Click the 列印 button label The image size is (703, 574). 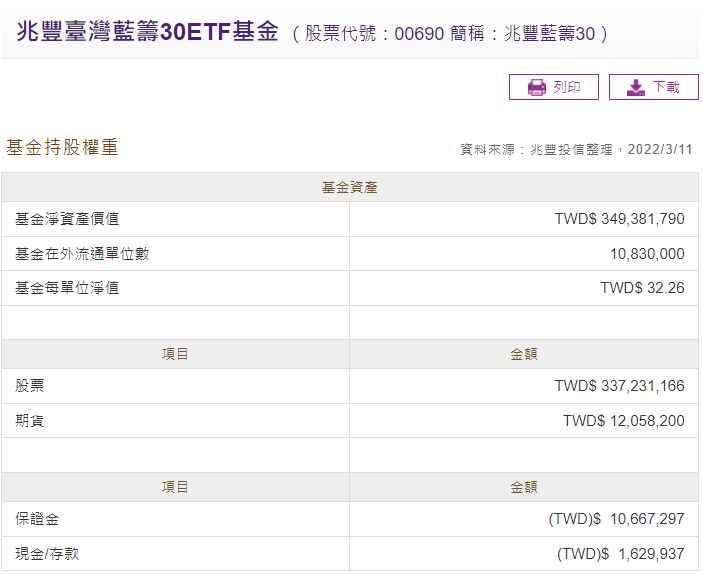tap(567, 87)
